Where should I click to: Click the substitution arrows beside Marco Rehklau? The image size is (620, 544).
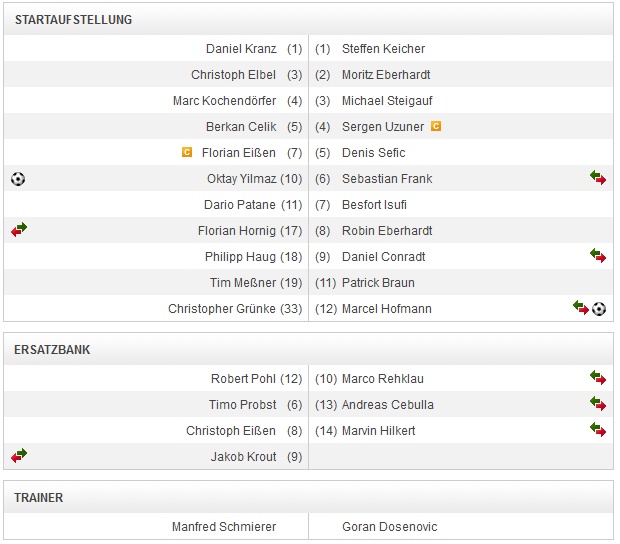(x=598, y=379)
